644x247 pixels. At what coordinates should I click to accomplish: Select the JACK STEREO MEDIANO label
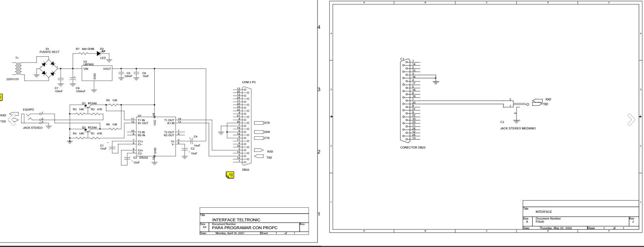tap(517, 129)
